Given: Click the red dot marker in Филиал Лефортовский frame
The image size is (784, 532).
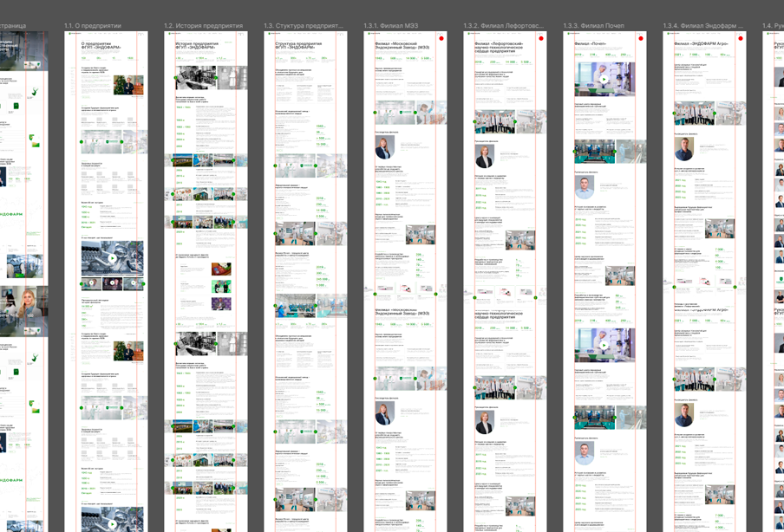Looking at the screenshot, I should 542,39.
